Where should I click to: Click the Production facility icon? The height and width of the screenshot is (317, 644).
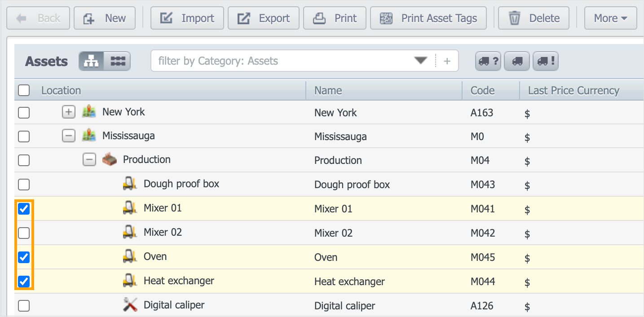click(110, 159)
